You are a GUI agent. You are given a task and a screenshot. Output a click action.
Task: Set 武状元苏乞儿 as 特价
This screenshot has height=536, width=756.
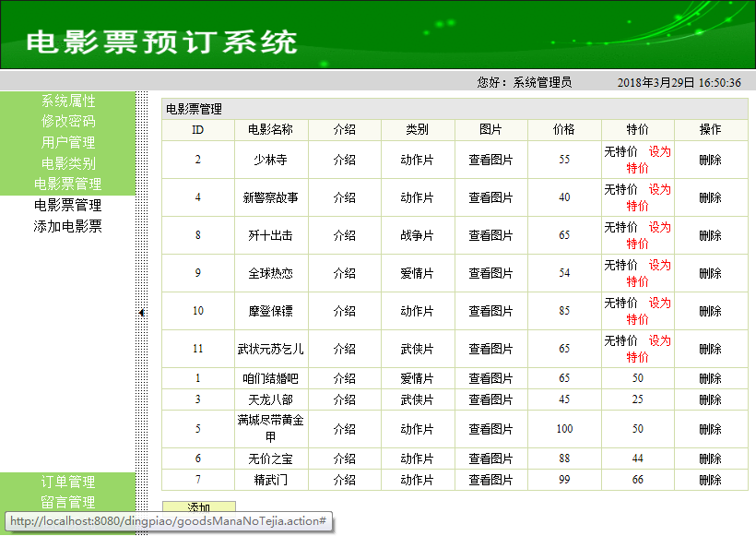(648, 349)
